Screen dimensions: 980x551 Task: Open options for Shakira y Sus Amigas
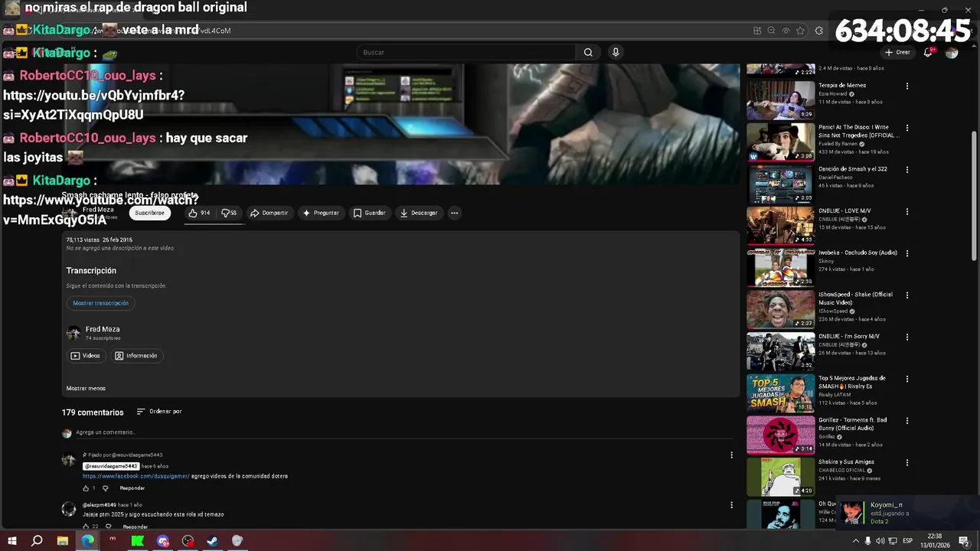(x=907, y=463)
